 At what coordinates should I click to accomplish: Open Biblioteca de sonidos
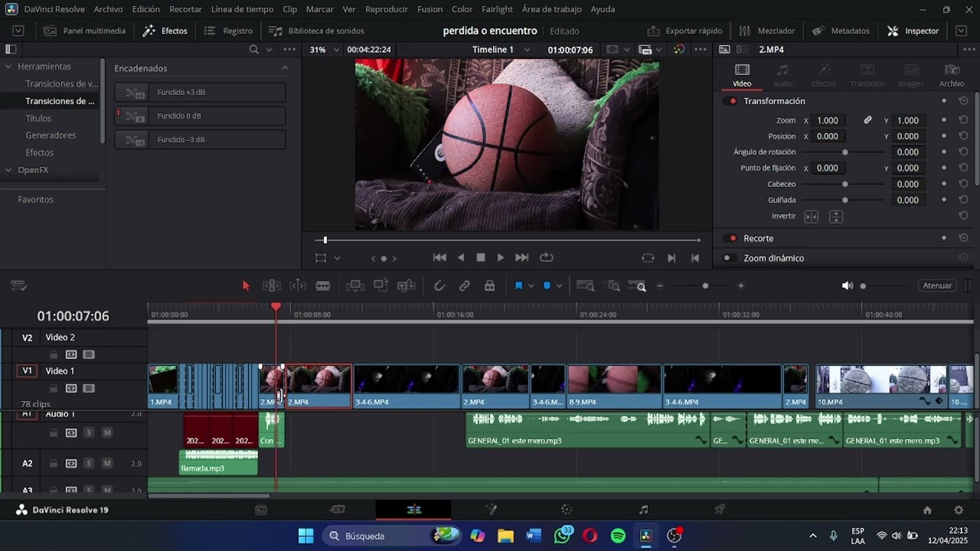click(x=316, y=31)
